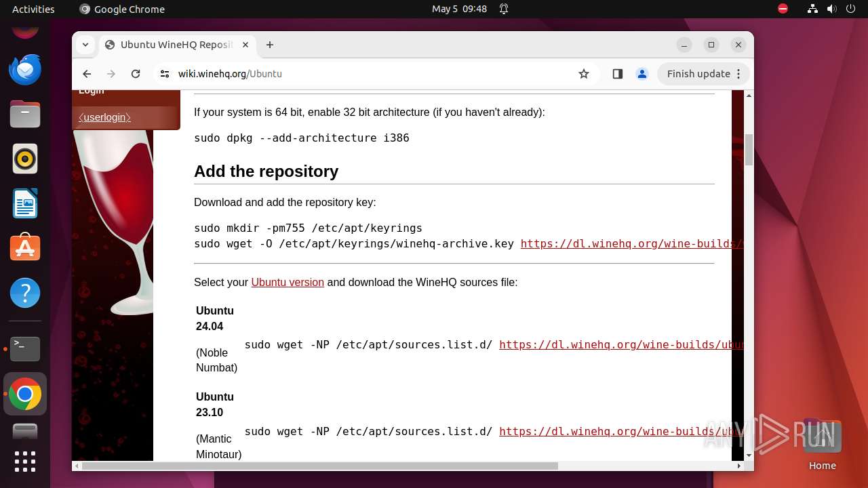Open network status icon in system tray
Screen dimensions: 868x488
(x=812, y=9)
